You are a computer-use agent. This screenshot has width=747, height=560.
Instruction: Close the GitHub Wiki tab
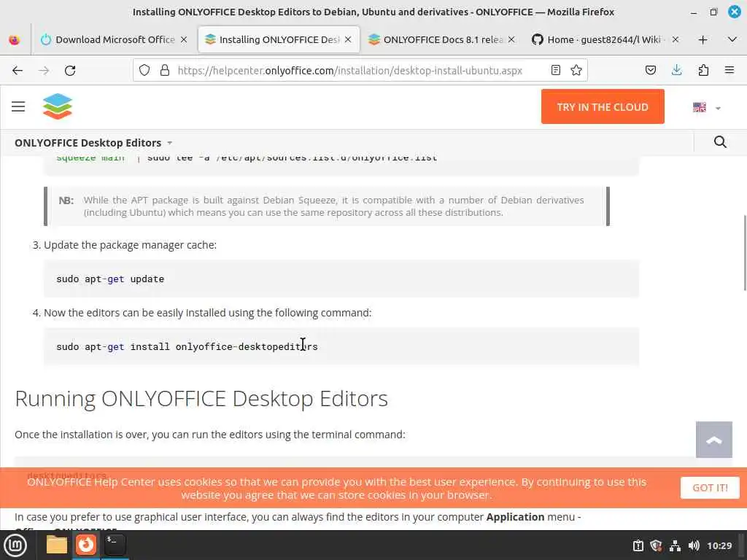point(676,40)
